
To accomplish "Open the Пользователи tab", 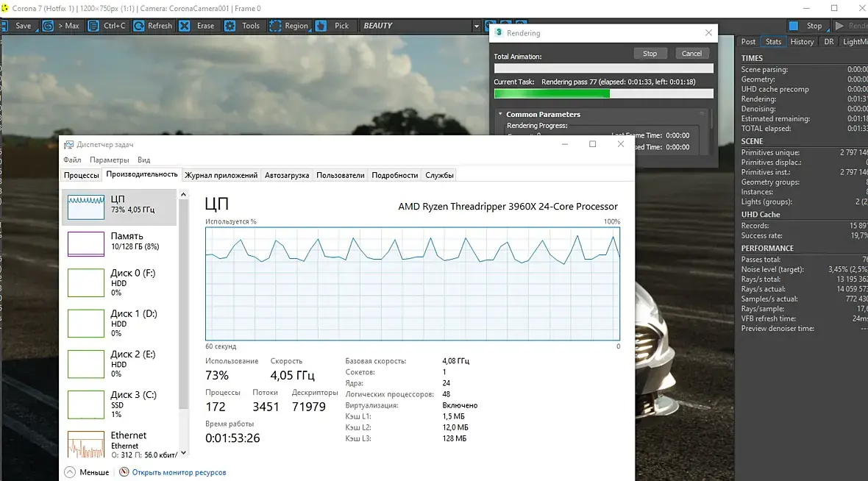I will coord(341,175).
